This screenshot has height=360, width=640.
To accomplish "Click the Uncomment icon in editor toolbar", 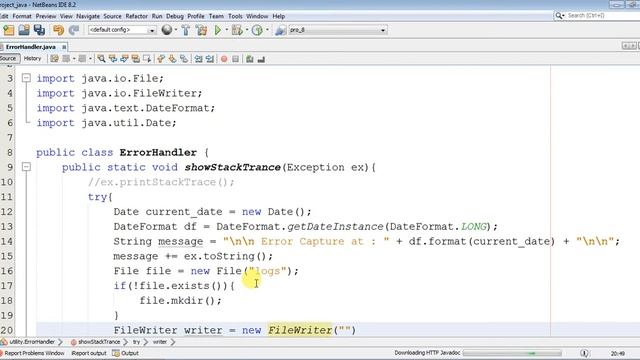I will point(261,59).
